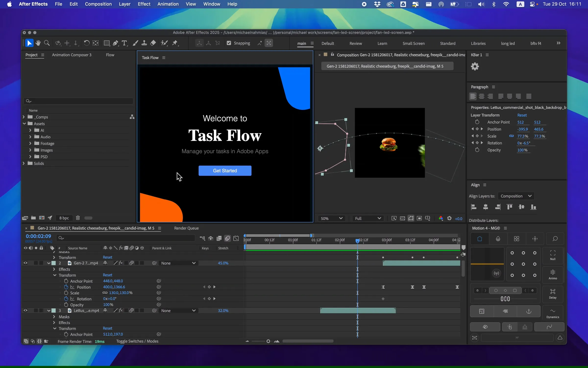Open the 50% magnification dropdown
This screenshot has width=588, height=368.
pyautogui.click(x=331, y=218)
